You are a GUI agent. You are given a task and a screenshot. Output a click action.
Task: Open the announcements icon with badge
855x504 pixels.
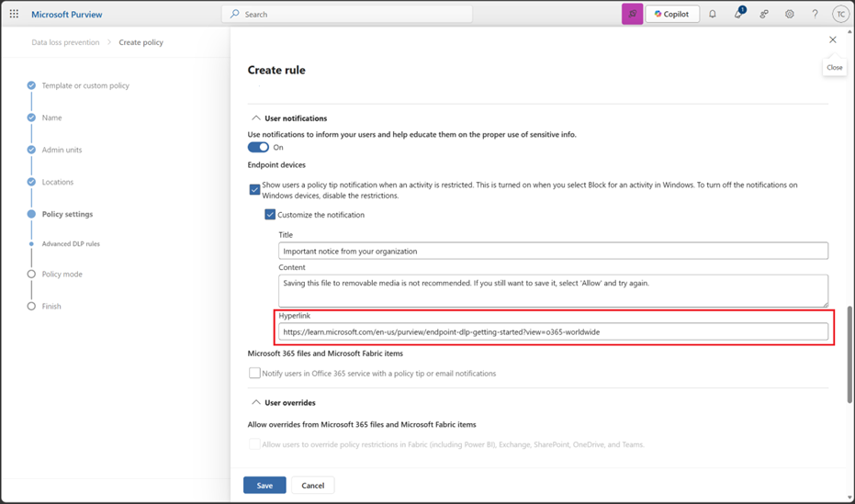click(738, 14)
